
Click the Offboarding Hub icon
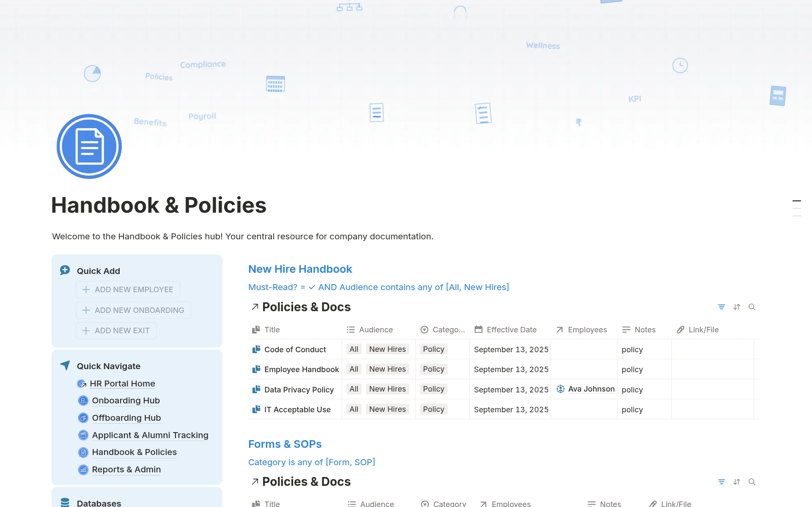pos(83,418)
